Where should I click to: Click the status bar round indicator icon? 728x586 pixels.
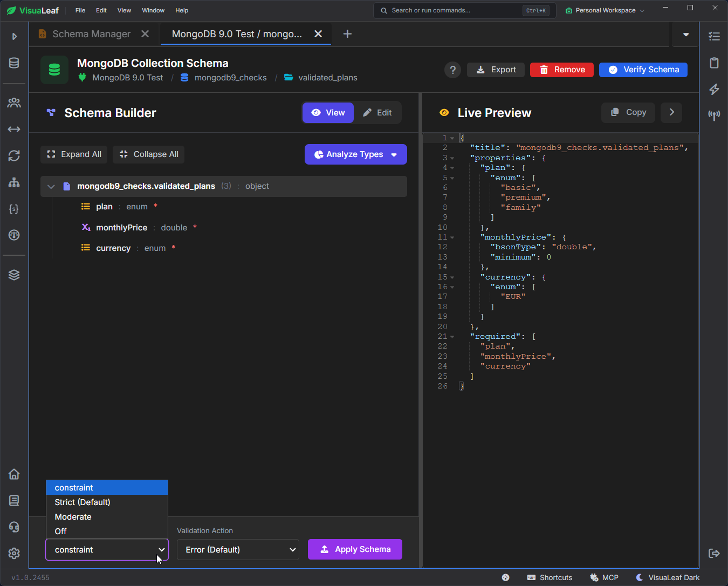(x=505, y=577)
